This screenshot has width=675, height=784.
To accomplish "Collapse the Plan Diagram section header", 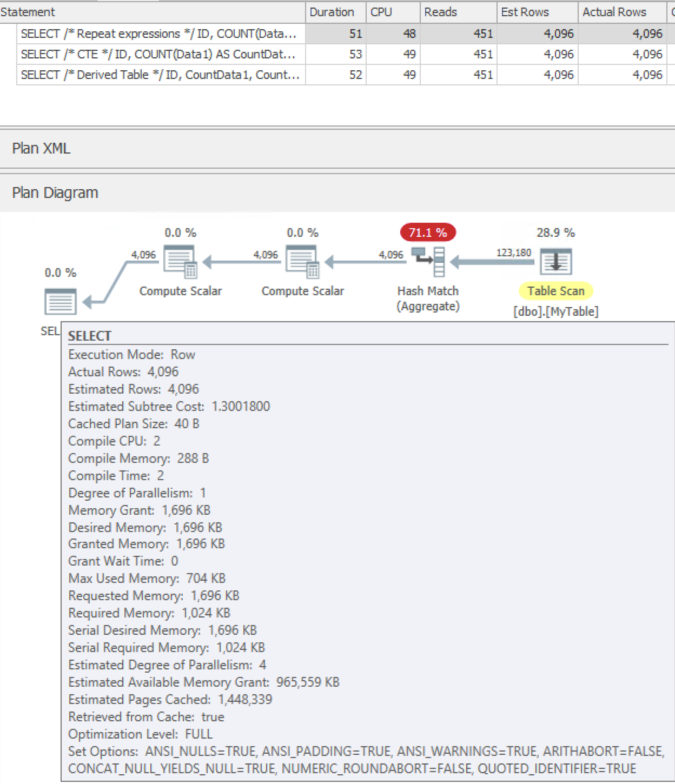I will (337, 193).
